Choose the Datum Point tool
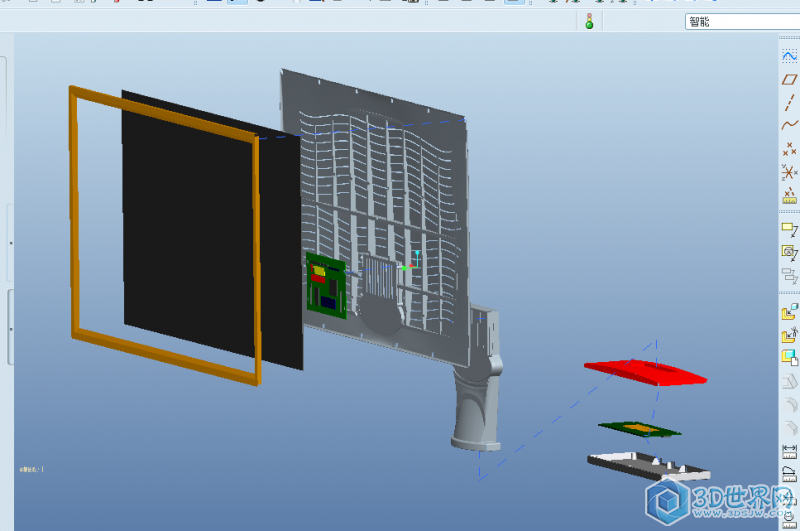The width and height of the screenshot is (800, 531). click(789, 148)
